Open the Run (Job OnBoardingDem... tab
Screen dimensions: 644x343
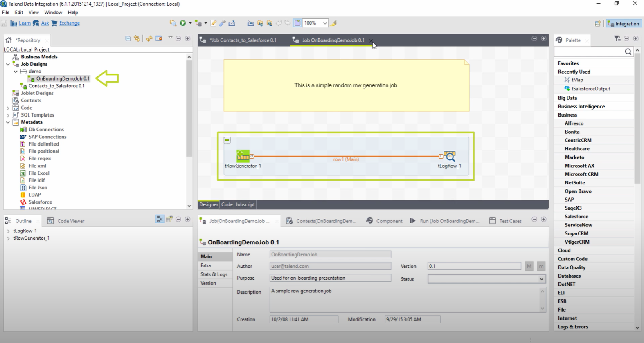445,221
